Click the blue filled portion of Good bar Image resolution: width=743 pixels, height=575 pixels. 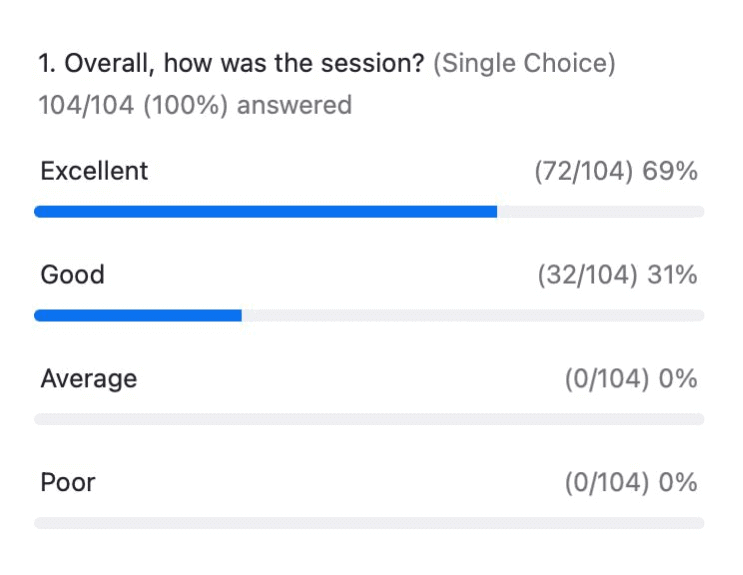pos(138,316)
